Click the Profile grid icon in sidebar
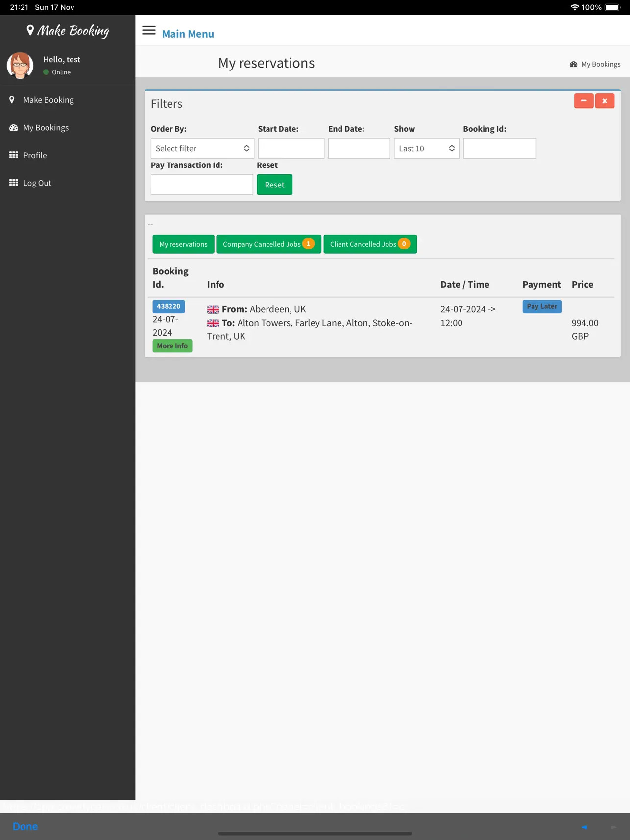This screenshot has width=630, height=840. pyautogui.click(x=14, y=155)
